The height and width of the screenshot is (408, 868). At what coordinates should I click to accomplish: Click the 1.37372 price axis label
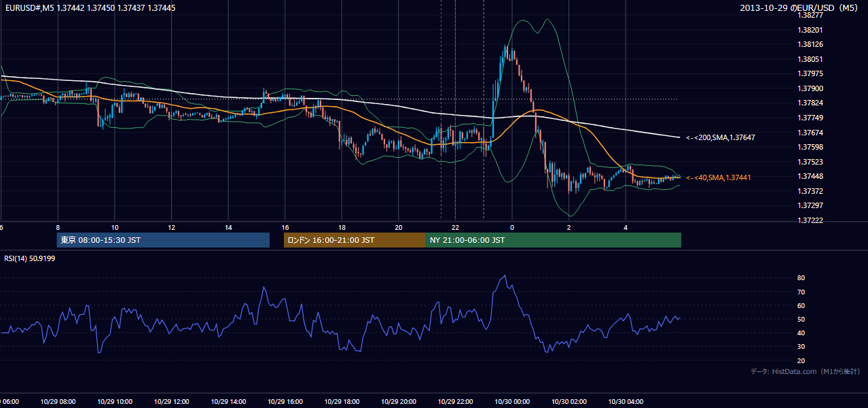pyautogui.click(x=811, y=191)
